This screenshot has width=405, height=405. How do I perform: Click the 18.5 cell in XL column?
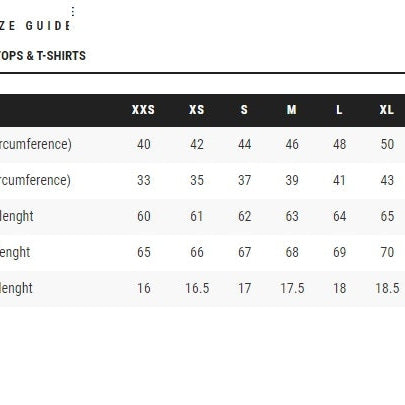387,288
